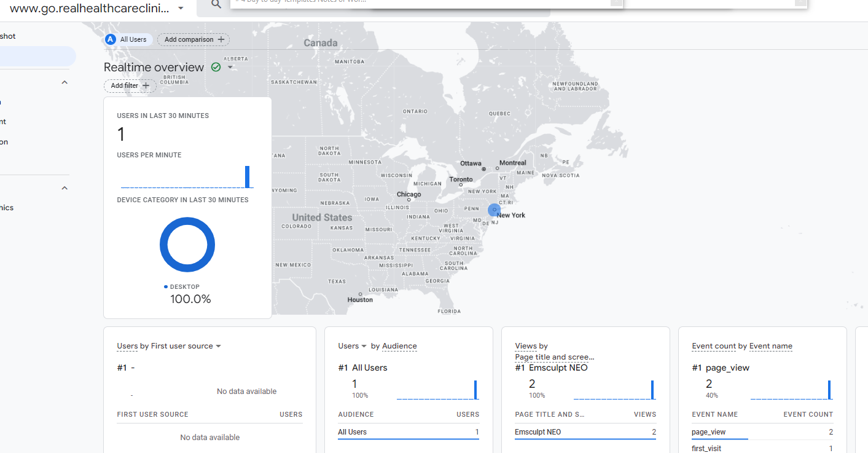Click the All Users 'A' badge icon
Screen dimensions: 868x453
point(111,39)
